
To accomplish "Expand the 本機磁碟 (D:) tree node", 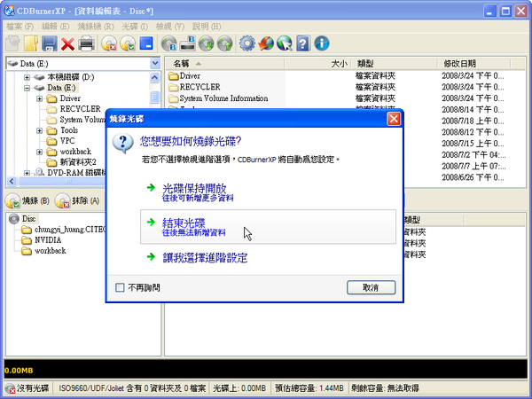I will point(27,77).
